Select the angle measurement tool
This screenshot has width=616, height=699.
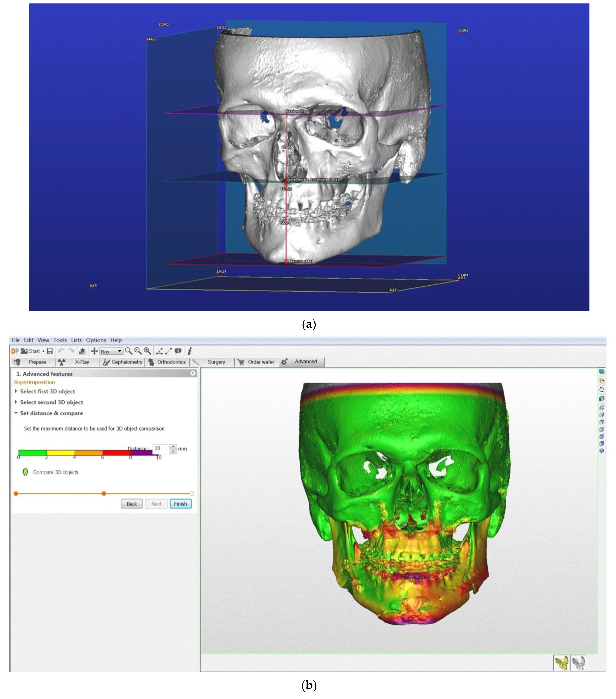(x=159, y=351)
